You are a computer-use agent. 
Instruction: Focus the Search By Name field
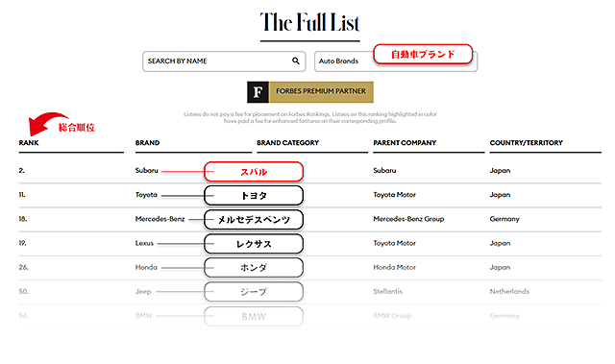tap(224, 61)
